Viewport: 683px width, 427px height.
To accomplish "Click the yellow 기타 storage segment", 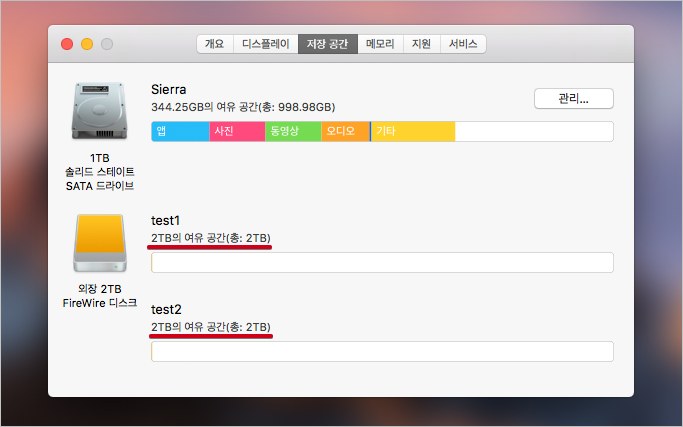I will coord(413,132).
